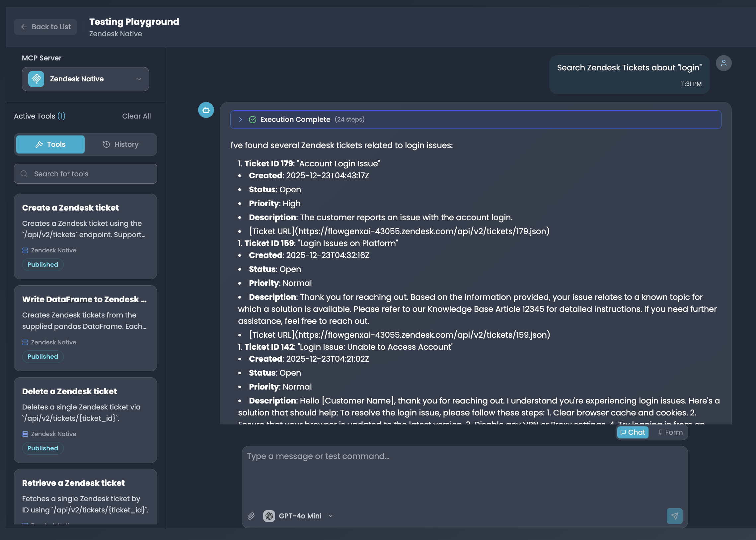Viewport: 756px width, 540px height.
Task: Click the bot avatar icon
Action: (x=206, y=110)
